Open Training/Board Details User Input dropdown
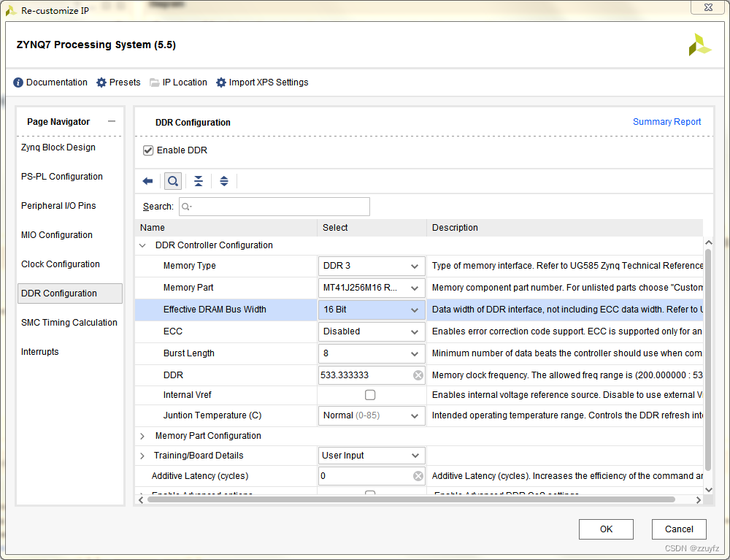The image size is (730, 560). (x=372, y=456)
